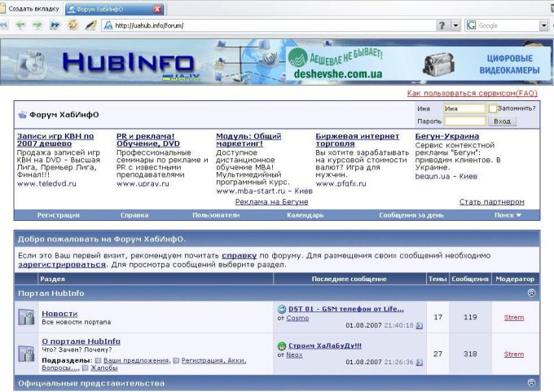Open the Реклама на Бегуне link
This screenshot has width=554, height=392.
(x=271, y=202)
